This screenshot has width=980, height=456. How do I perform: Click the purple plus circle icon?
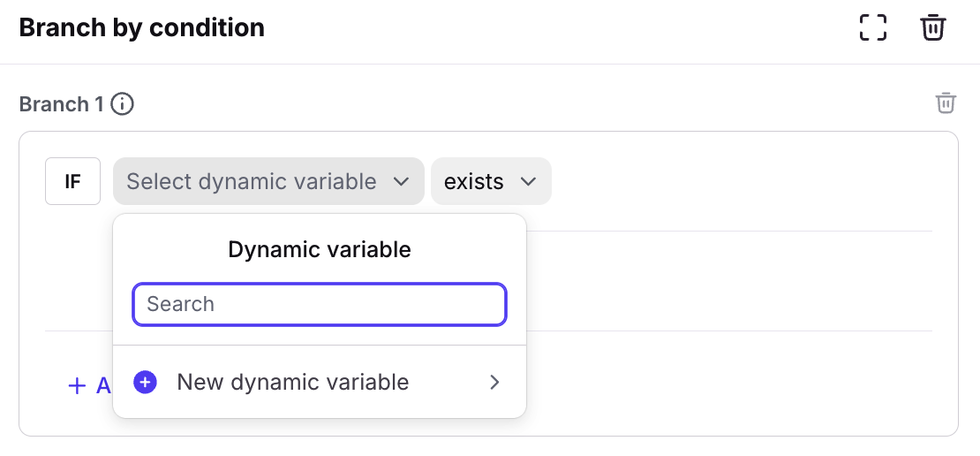(145, 382)
